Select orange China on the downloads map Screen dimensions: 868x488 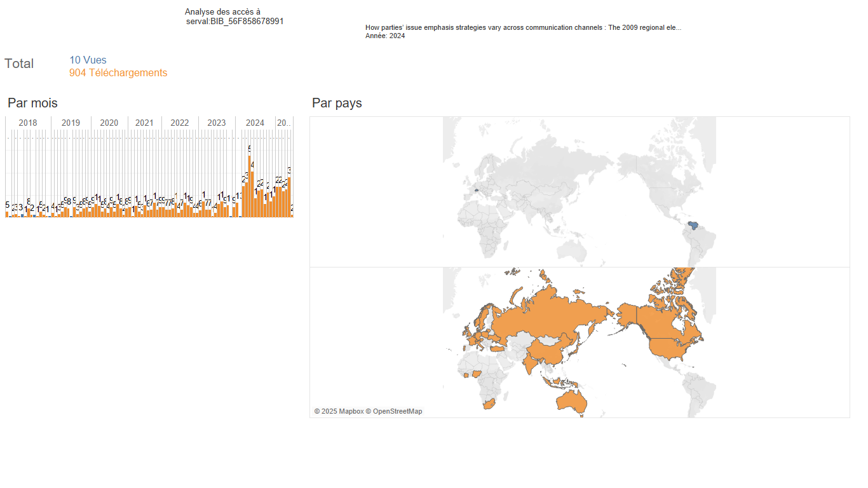[551, 351]
